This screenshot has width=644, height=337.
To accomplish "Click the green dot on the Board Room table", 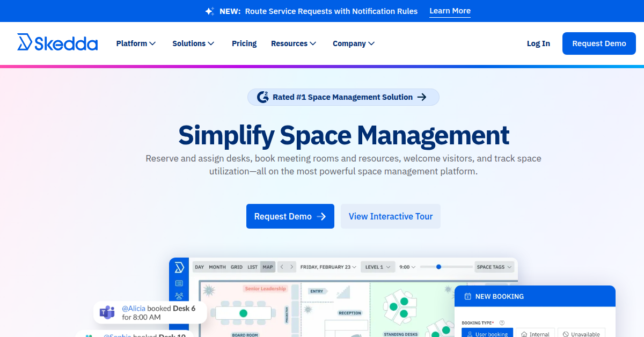I will (243, 313).
